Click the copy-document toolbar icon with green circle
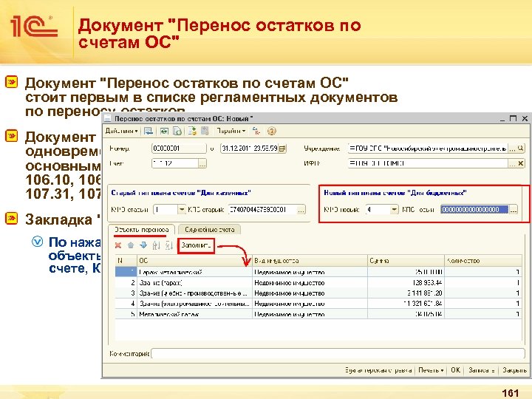Screen dimensions: 532x399 pyautogui.click(x=177, y=131)
